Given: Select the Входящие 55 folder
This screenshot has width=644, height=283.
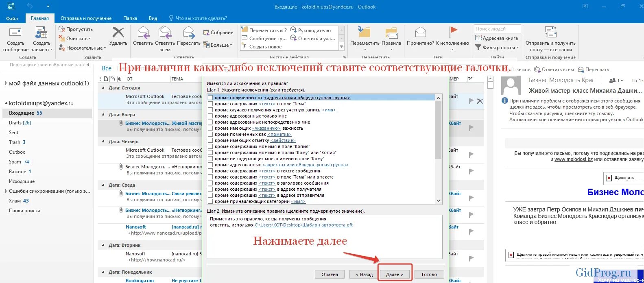Looking at the screenshot, I should point(47,113).
